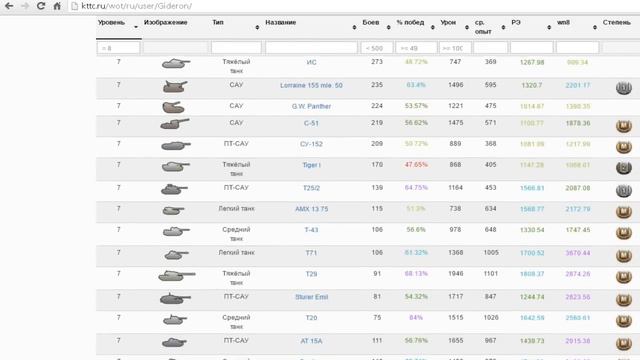Open the Lorraine 155 mle. 50 link
Screen dimensions: 640x360
click(311, 85)
